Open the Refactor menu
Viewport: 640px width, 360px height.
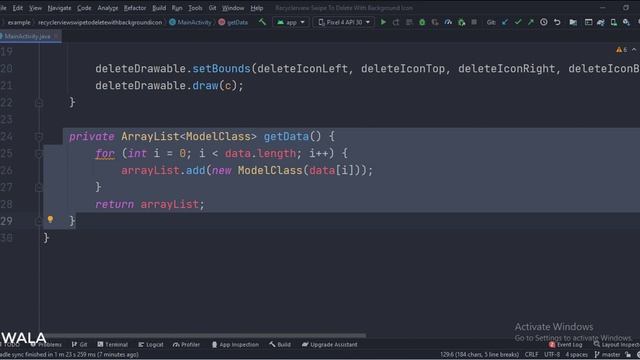tap(135, 8)
